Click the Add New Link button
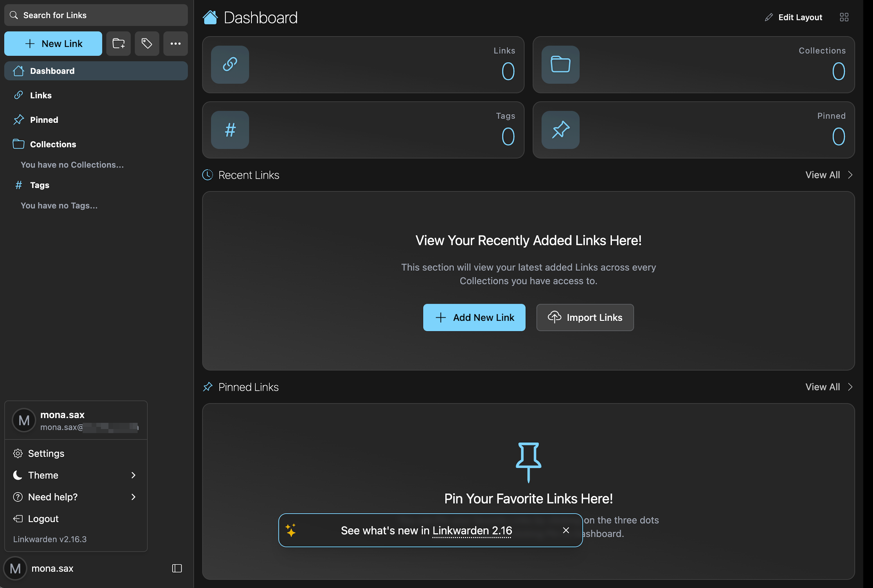 [474, 317]
